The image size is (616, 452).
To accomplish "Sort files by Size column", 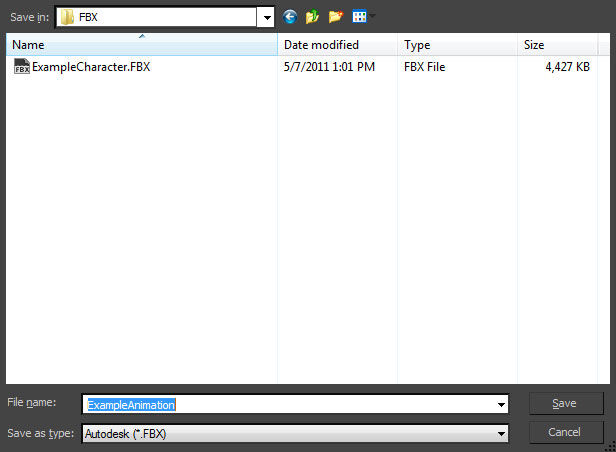I will pos(558,45).
